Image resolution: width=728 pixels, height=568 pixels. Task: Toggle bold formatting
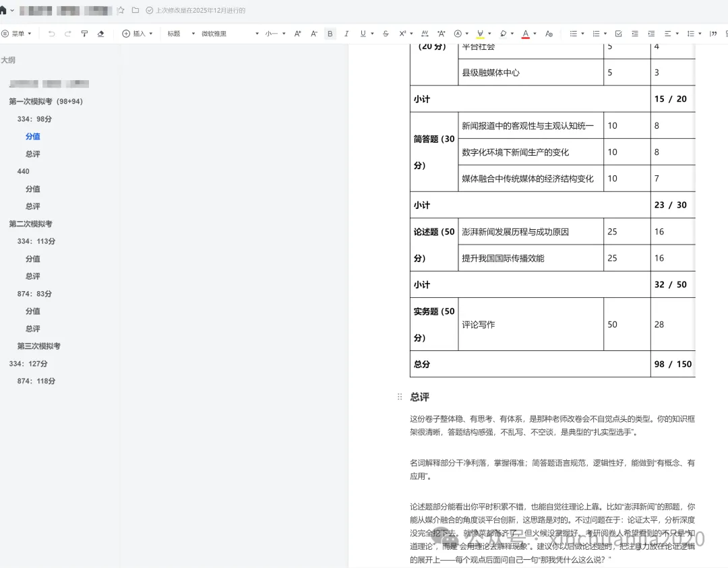(330, 34)
